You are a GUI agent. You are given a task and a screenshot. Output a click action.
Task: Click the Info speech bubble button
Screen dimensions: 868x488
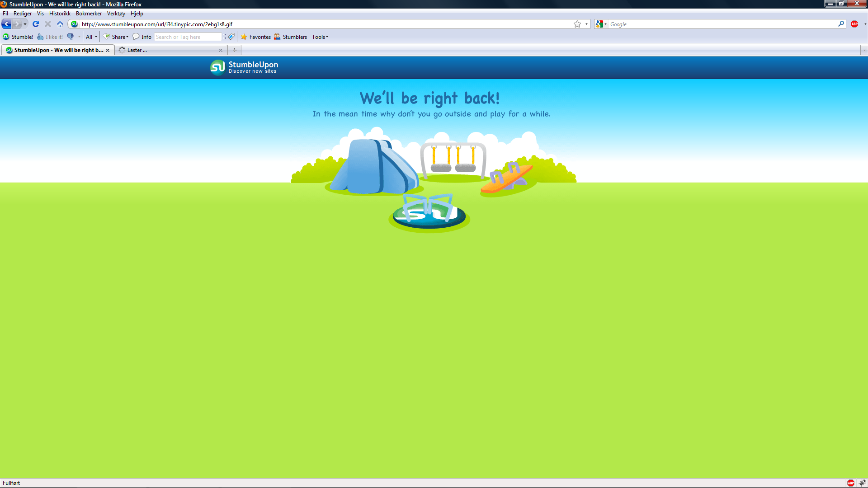point(142,37)
